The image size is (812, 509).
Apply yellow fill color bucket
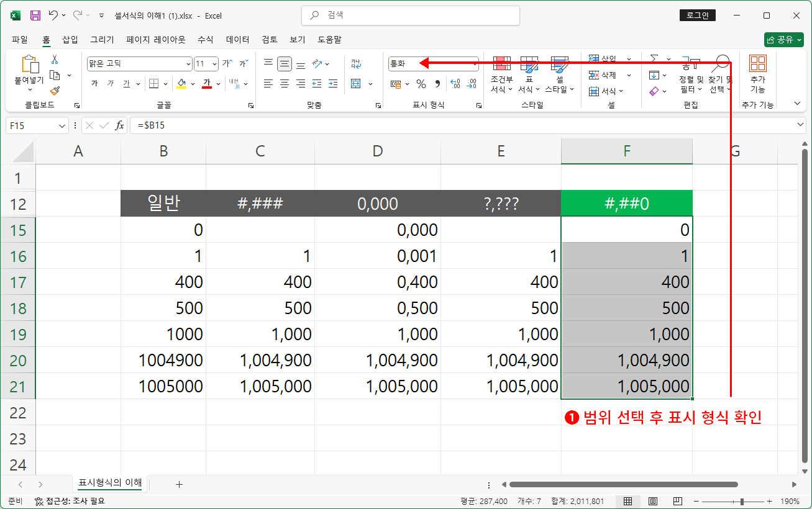pos(181,83)
